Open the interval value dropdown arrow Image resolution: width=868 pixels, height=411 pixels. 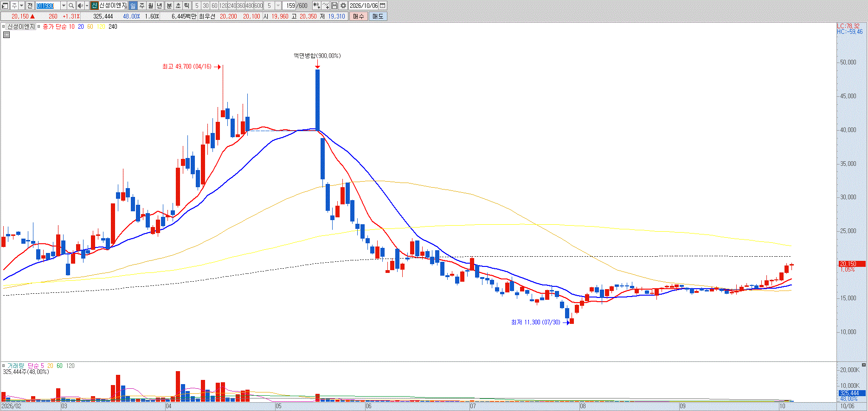pyautogui.click(x=278, y=6)
